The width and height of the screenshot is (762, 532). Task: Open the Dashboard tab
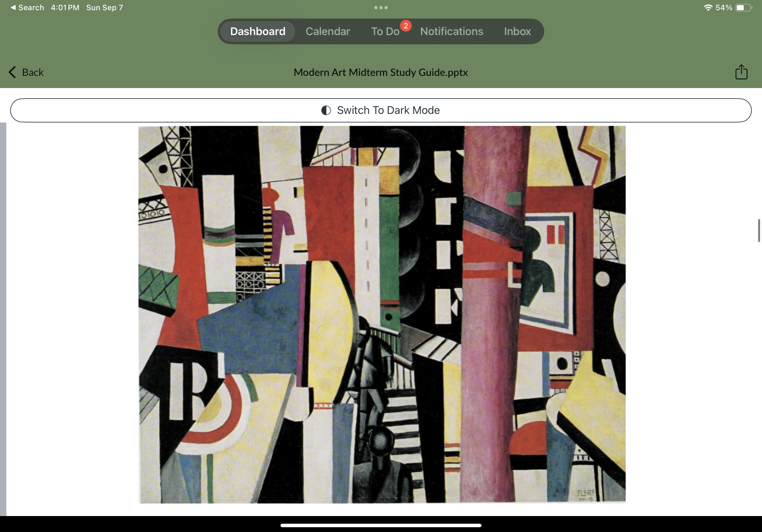click(258, 31)
